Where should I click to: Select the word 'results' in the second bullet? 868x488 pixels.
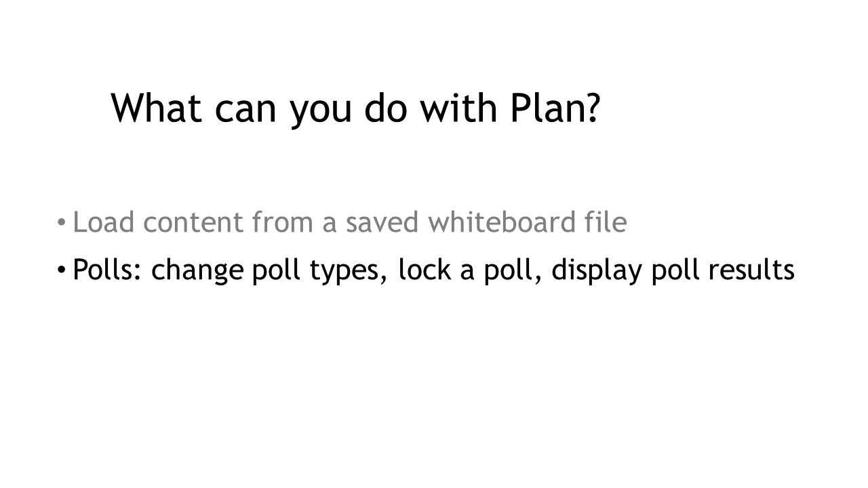click(x=753, y=270)
